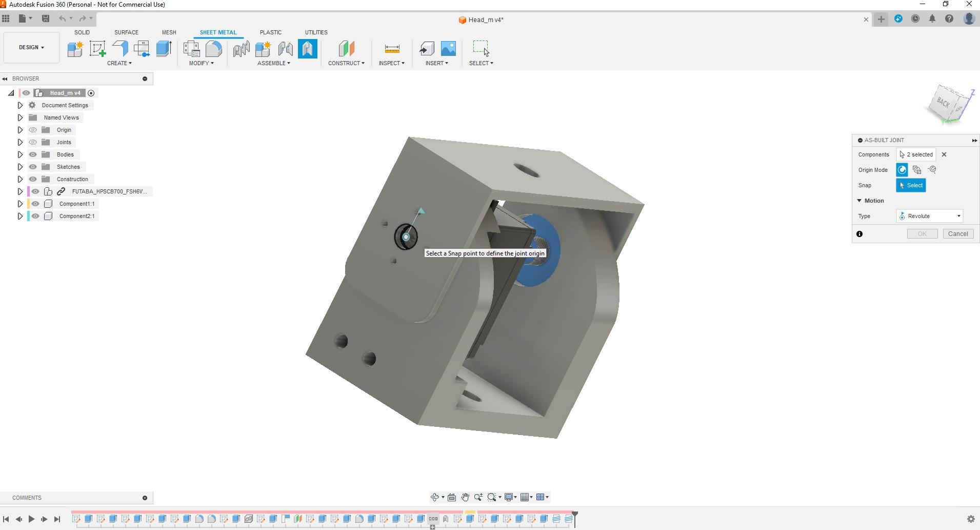This screenshot has height=530, width=980.
Task: Collapse the Motion section
Action: [x=859, y=201]
